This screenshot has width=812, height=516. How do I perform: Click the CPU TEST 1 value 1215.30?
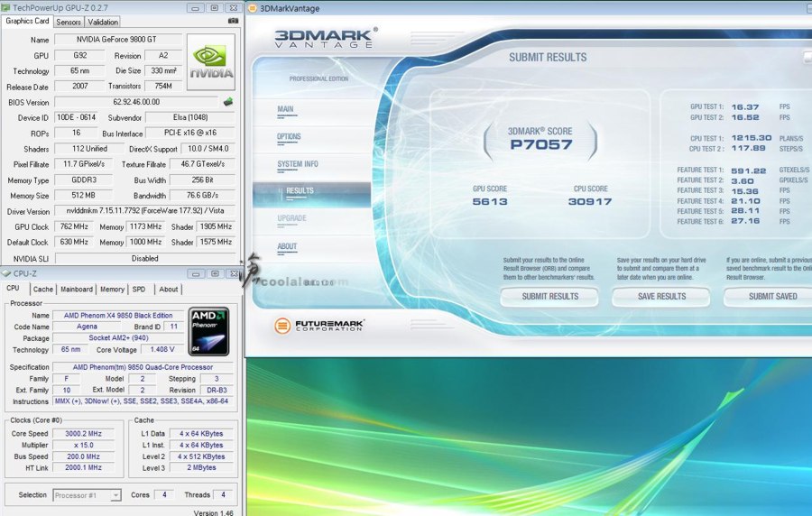pos(752,138)
